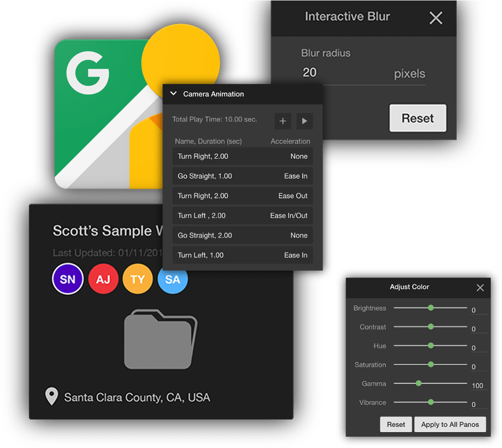Select the blue SA user avatar
The image size is (502, 448).
[173, 279]
